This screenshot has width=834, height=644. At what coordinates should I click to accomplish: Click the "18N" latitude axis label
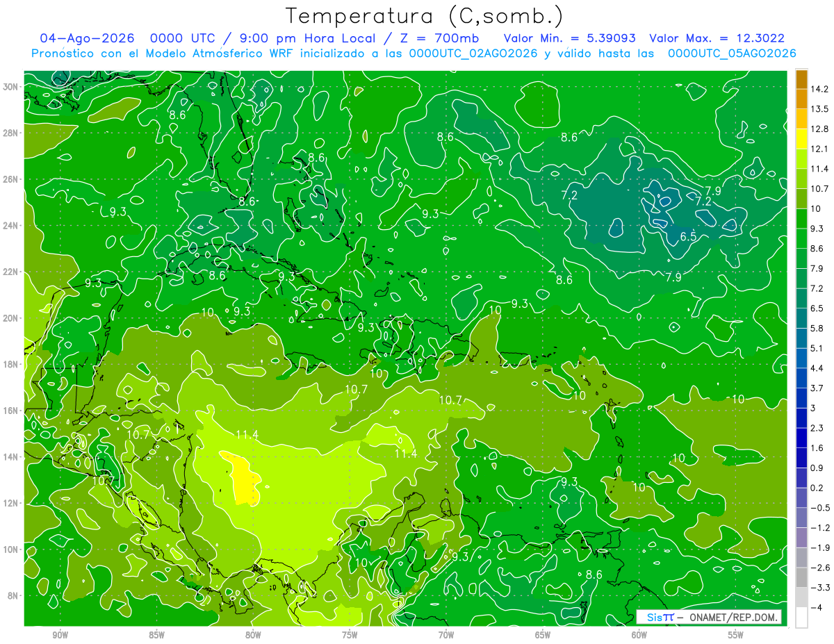pyautogui.click(x=10, y=364)
